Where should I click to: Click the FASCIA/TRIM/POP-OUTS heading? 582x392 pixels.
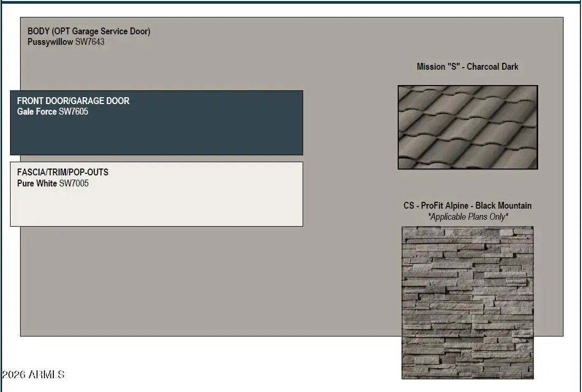point(62,172)
